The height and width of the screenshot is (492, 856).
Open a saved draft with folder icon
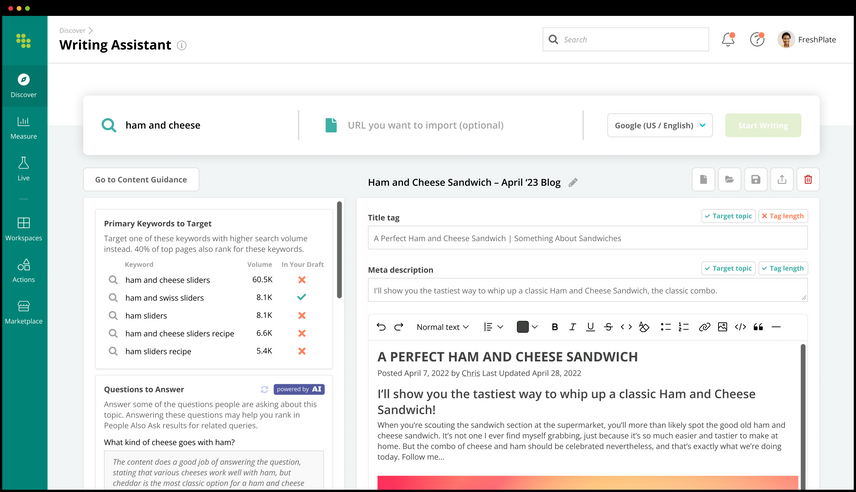coord(729,180)
